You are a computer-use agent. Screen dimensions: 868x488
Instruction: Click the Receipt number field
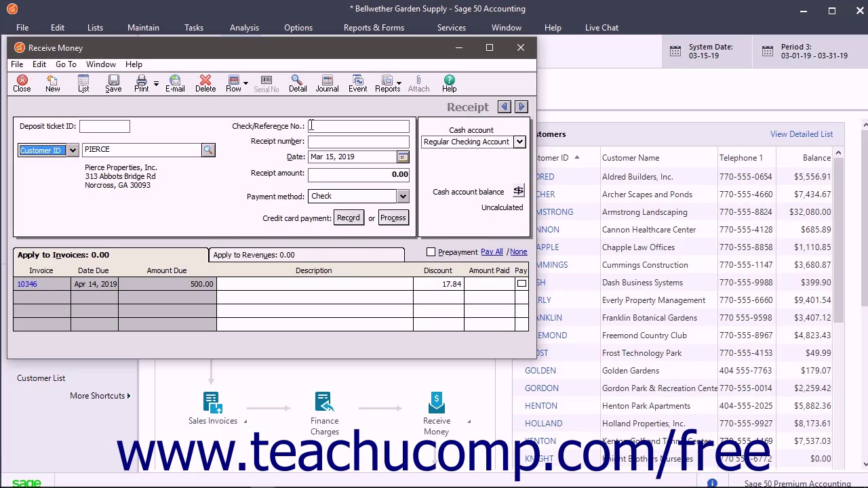tap(359, 141)
